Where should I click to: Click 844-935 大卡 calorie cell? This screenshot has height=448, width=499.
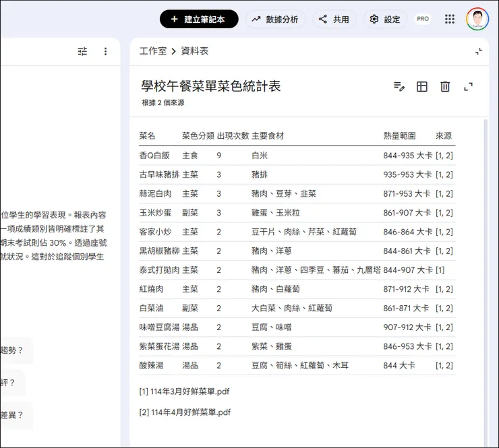tap(408, 156)
